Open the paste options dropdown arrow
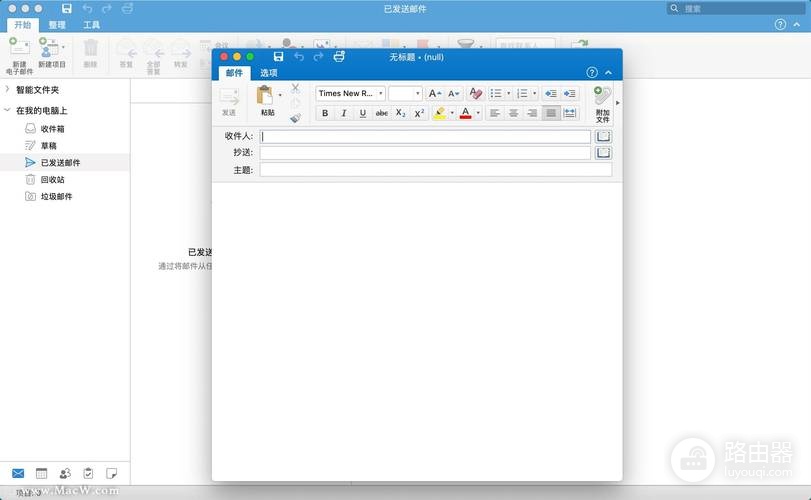 coord(280,95)
